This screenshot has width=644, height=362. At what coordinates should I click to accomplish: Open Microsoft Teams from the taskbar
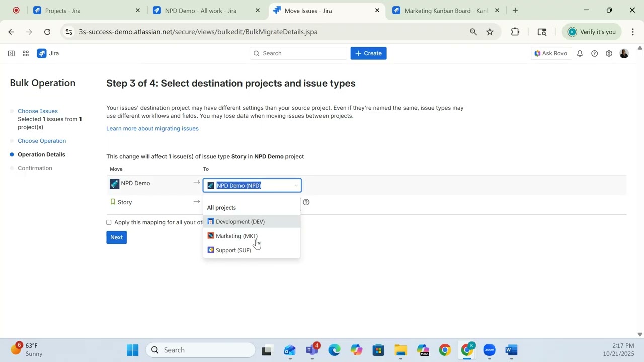pyautogui.click(x=312, y=350)
